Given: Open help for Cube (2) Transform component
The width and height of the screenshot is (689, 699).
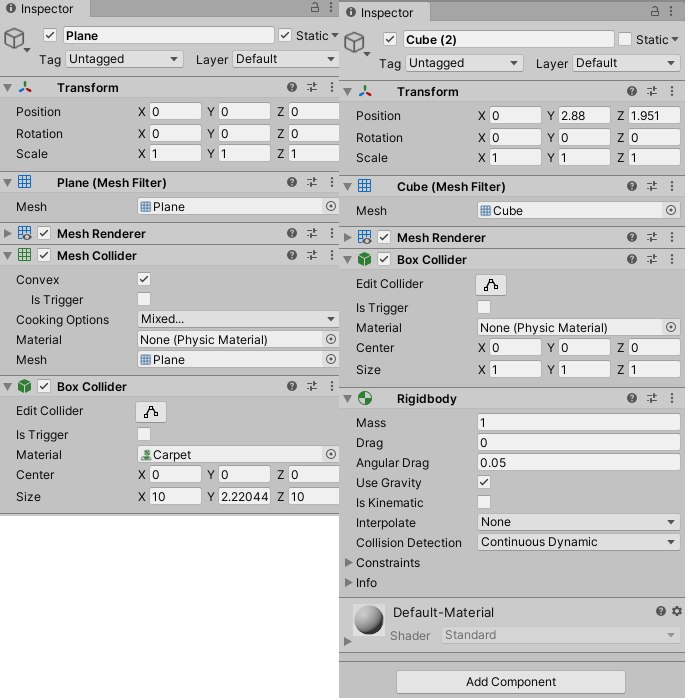Looking at the screenshot, I should click(x=632, y=91).
